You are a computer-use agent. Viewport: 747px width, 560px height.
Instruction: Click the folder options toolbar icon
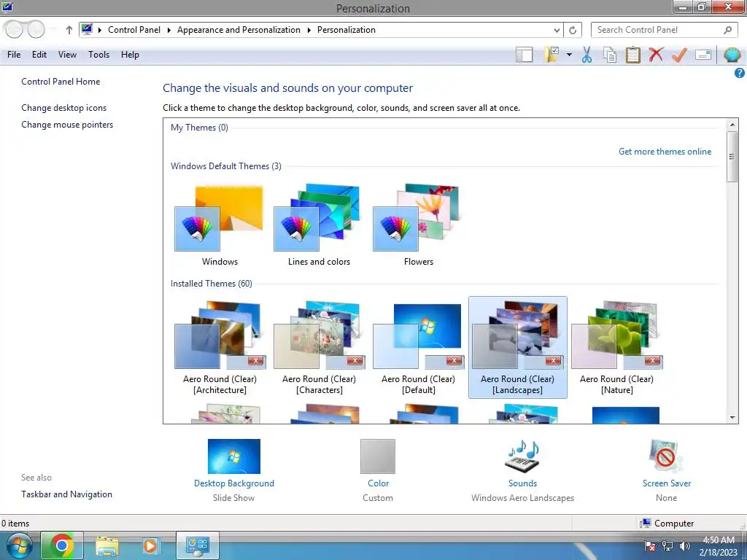(x=552, y=55)
